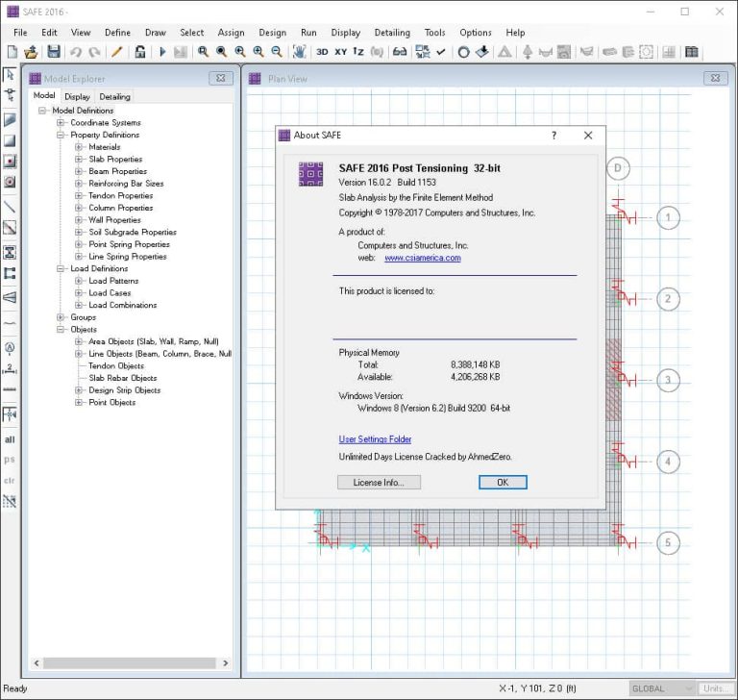Click the Model Explorer scroll right arrow
This screenshot has width=738, height=700.
coord(226,662)
